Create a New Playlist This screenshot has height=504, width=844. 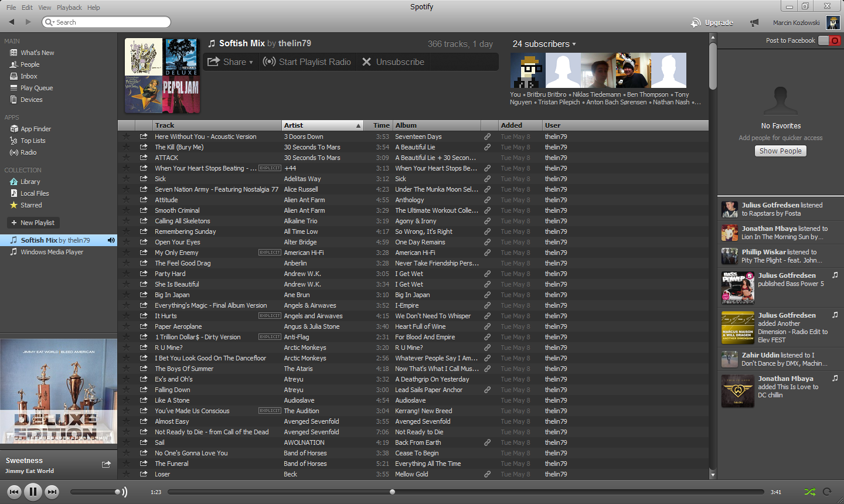coord(33,223)
